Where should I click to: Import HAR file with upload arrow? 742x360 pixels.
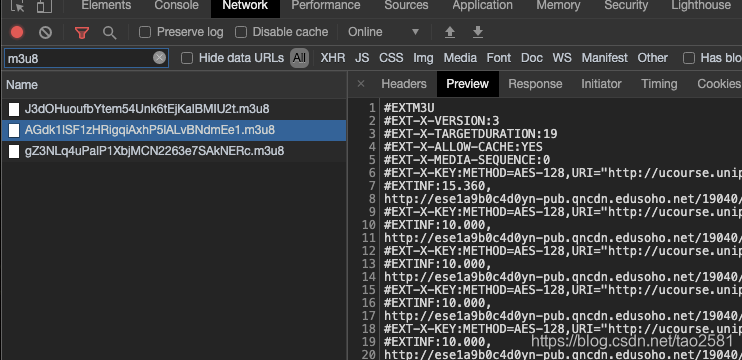coord(450,32)
